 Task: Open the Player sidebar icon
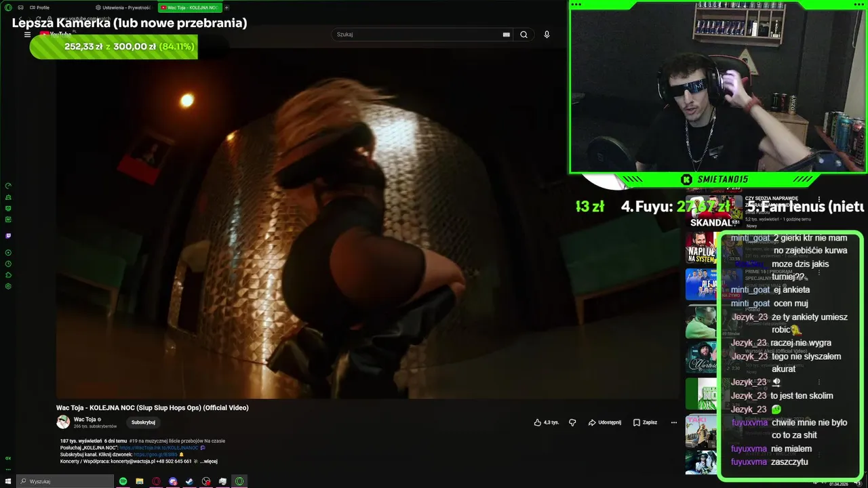8,253
